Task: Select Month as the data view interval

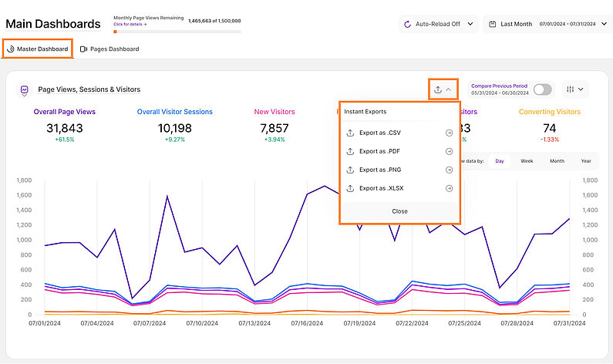Action: 557,161
